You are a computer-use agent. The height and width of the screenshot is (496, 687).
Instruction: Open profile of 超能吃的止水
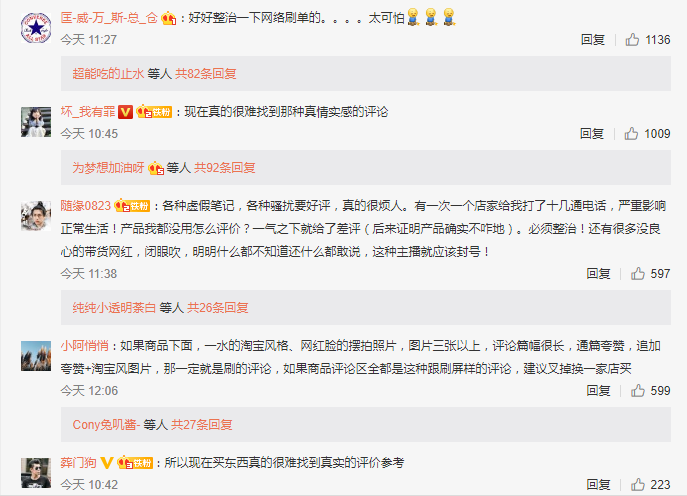(x=108, y=74)
